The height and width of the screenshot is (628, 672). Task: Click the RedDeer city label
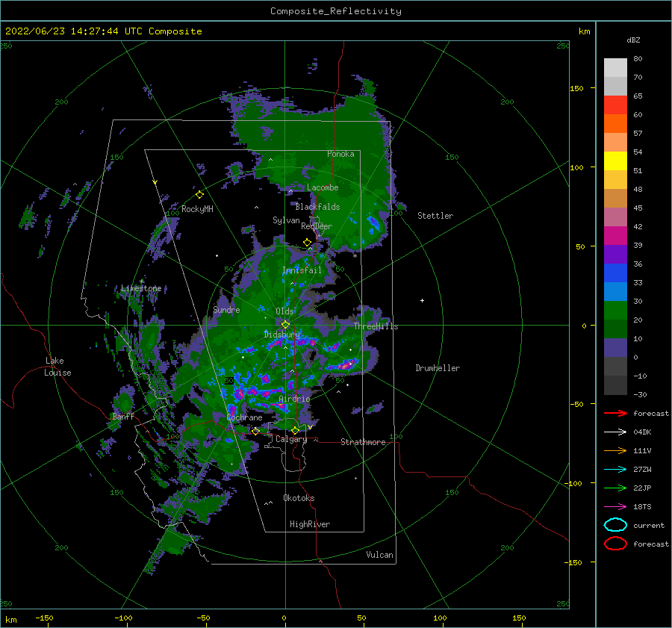tap(317, 226)
